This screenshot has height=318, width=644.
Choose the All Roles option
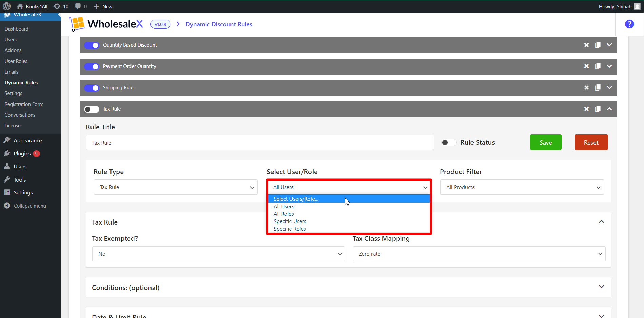tap(349, 214)
